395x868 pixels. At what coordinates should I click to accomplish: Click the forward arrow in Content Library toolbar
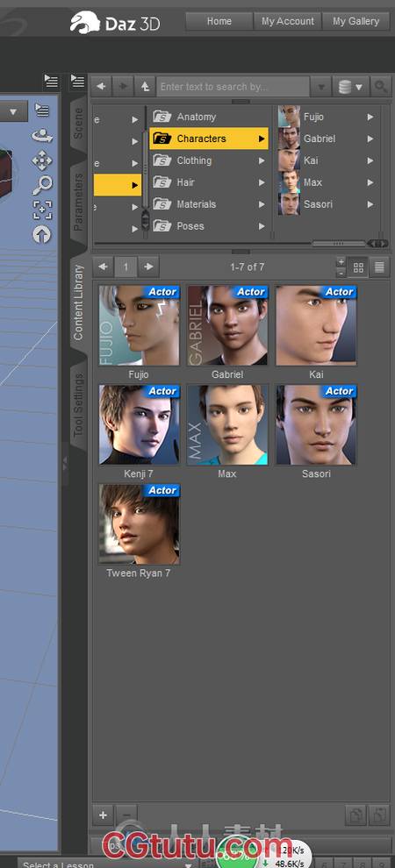click(122, 86)
